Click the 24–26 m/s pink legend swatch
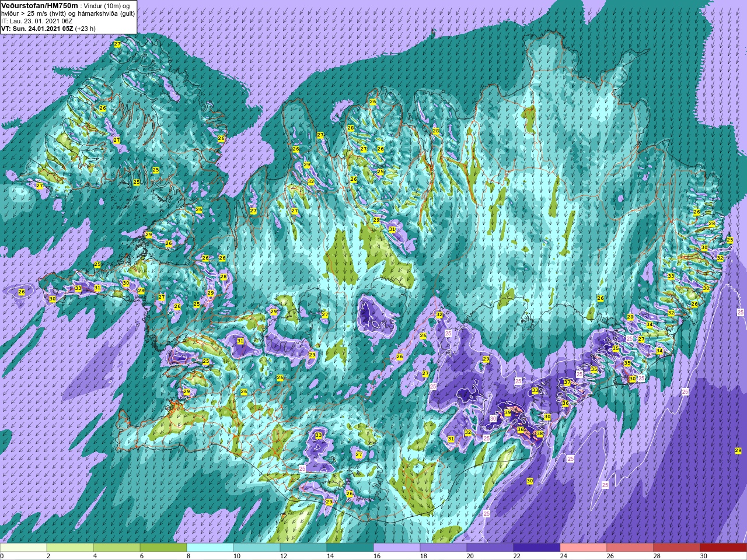The width and height of the screenshot is (747, 560). (x=584, y=548)
